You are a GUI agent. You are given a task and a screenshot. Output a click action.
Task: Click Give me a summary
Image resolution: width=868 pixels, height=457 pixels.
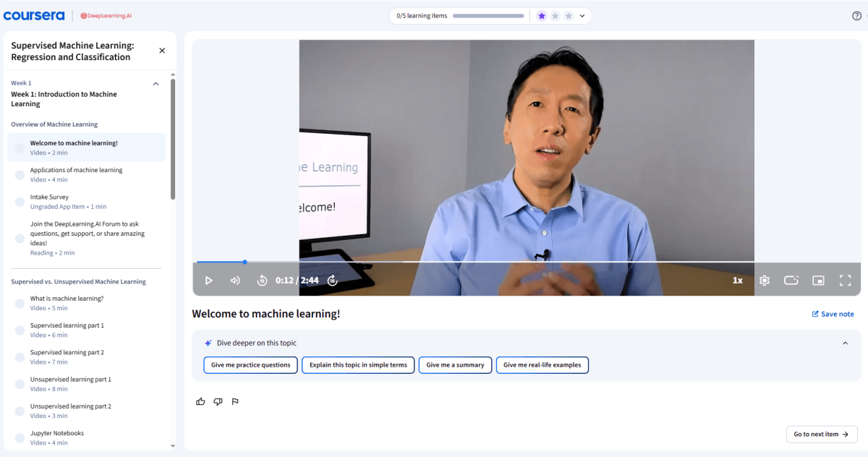pyautogui.click(x=455, y=365)
